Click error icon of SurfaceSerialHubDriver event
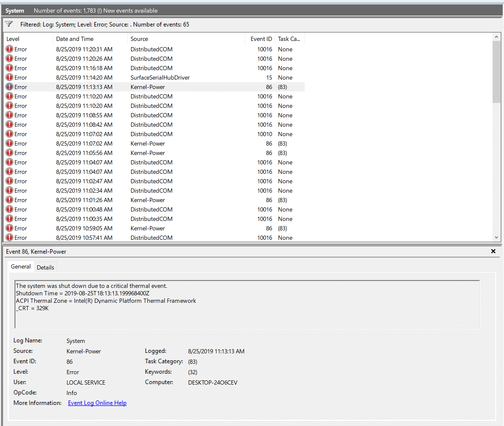The height and width of the screenshot is (426, 504). point(9,77)
